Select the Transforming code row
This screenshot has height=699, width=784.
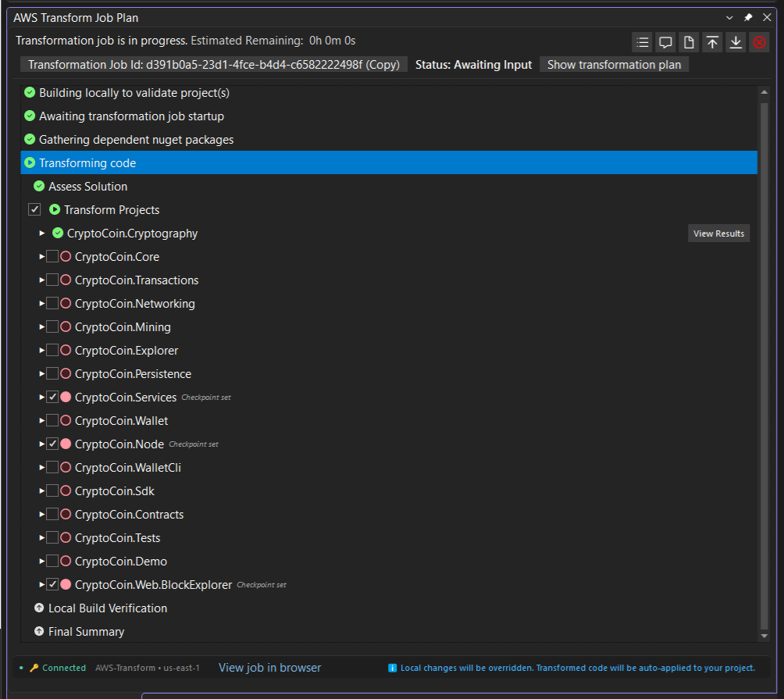click(x=389, y=162)
